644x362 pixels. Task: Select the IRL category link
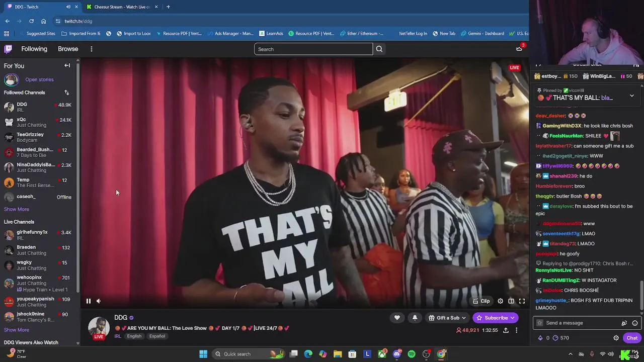tap(117, 336)
